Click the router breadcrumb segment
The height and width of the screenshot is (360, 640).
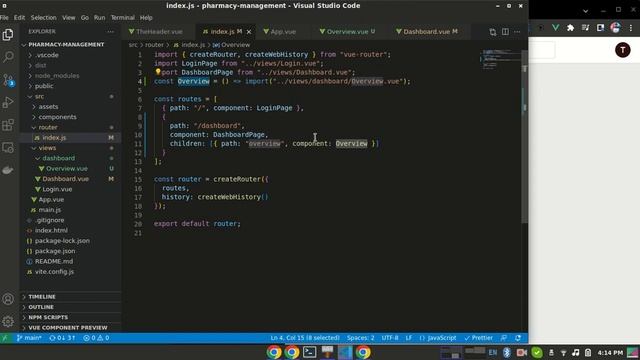154,45
